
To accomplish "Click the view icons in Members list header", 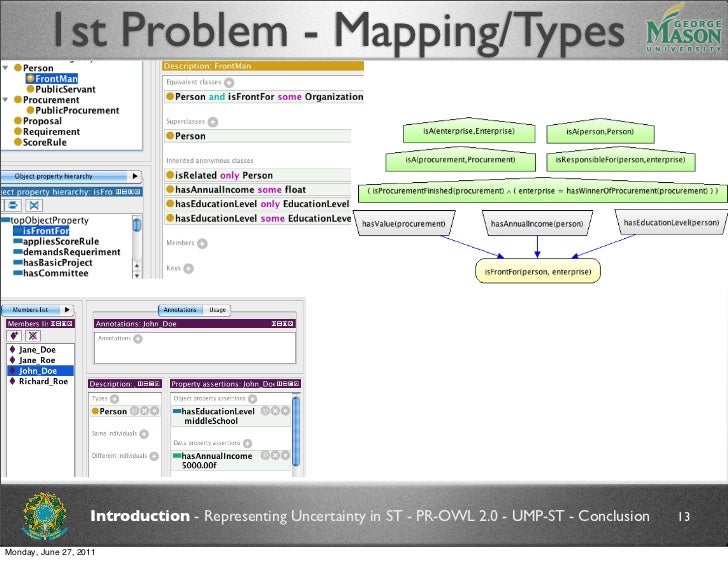I will click(x=61, y=324).
